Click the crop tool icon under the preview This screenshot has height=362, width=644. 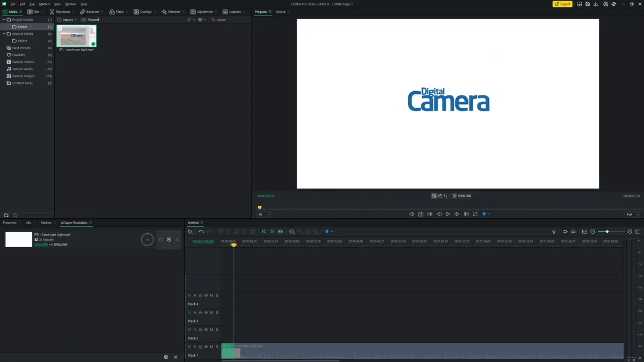[x=445, y=196]
